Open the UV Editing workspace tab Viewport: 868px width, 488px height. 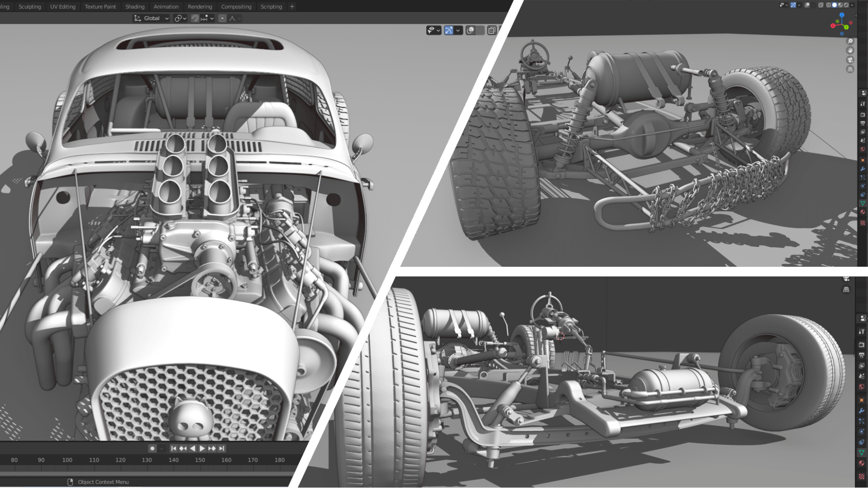click(x=63, y=7)
